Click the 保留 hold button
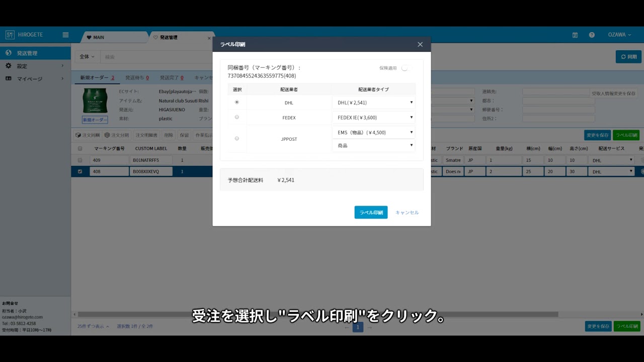This screenshot has height=362, width=644. [x=184, y=135]
